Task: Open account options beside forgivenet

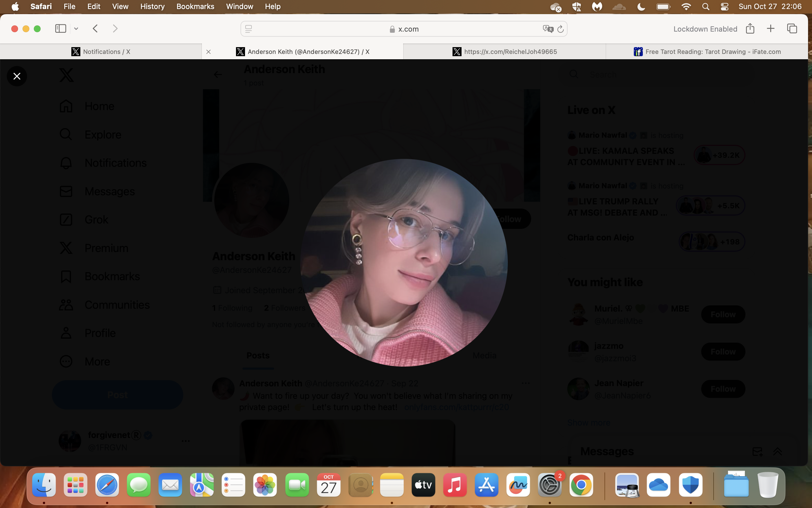Action: coord(186,441)
